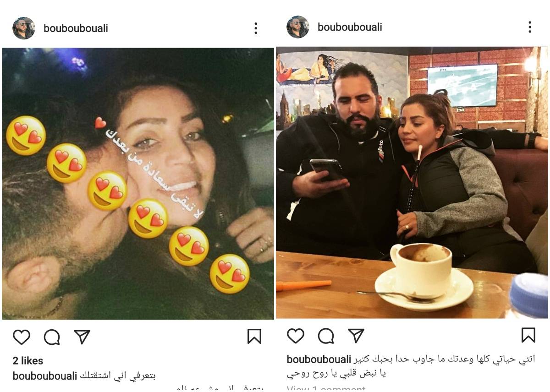The width and height of the screenshot is (550, 392).
Task: Open comments on the left post
Action: tap(52, 337)
